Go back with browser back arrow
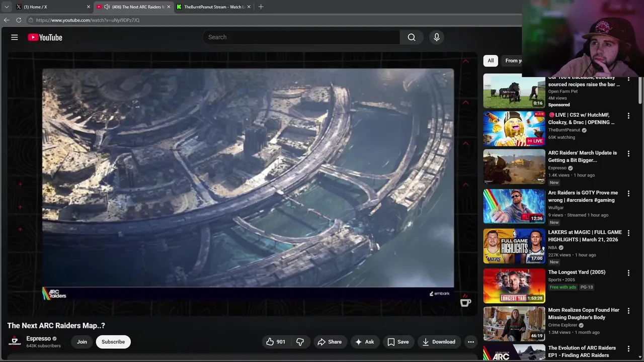The width and height of the screenshot is (644, 362). (x=7, y=20)
